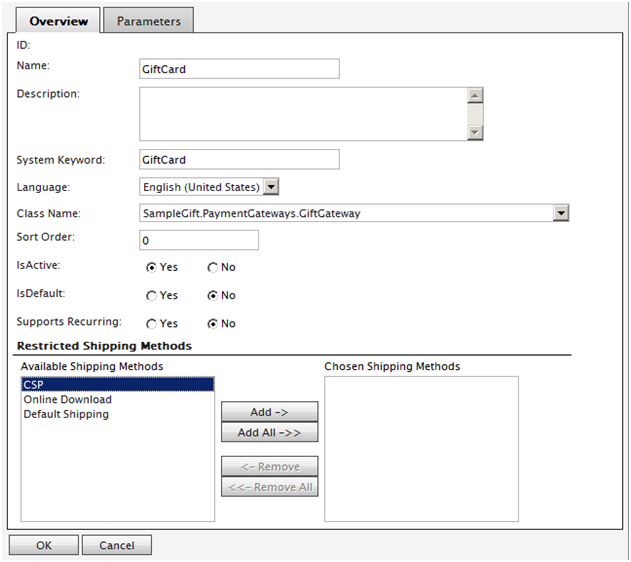Switch to the Parameters tab
631x562 pixels.
[x=148, y=21]
